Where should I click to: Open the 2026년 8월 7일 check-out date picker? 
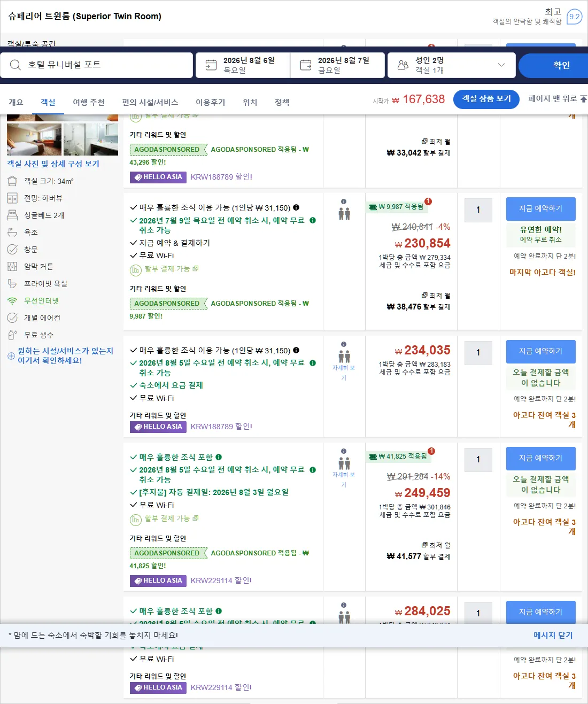[x=338, y=65]
